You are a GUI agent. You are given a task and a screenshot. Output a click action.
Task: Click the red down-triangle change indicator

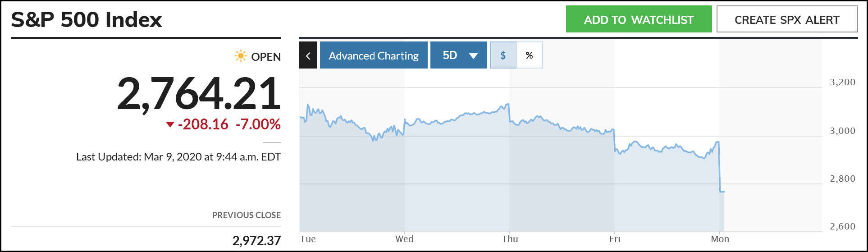170,124
